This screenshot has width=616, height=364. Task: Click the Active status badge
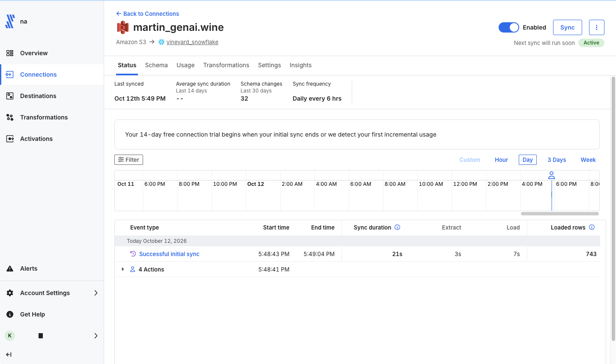pyautogui.click(x=591, y=43)
